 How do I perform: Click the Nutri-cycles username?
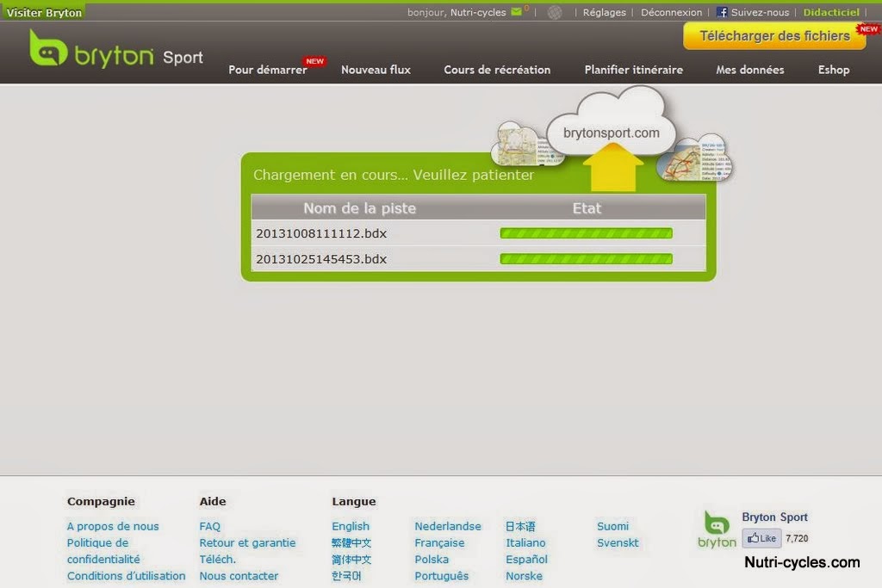click(477, 12)
